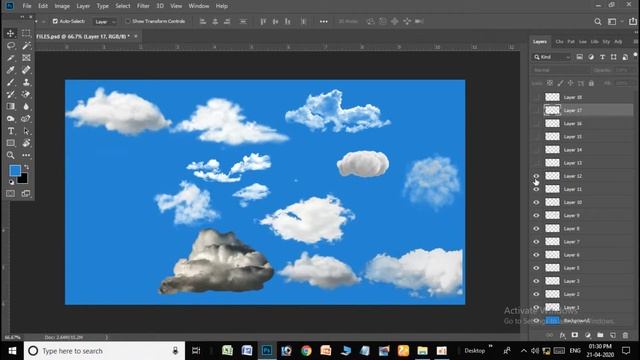Open the Edit Toolbar three-dots button

[x=26, y=156]
